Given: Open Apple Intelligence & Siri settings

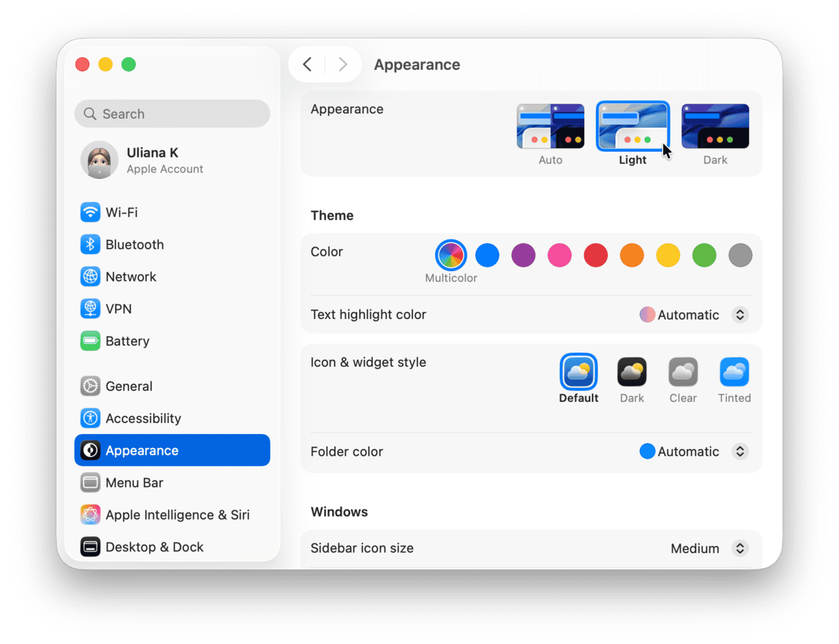Looking at the screenshot, I should [x=177, y=515].
